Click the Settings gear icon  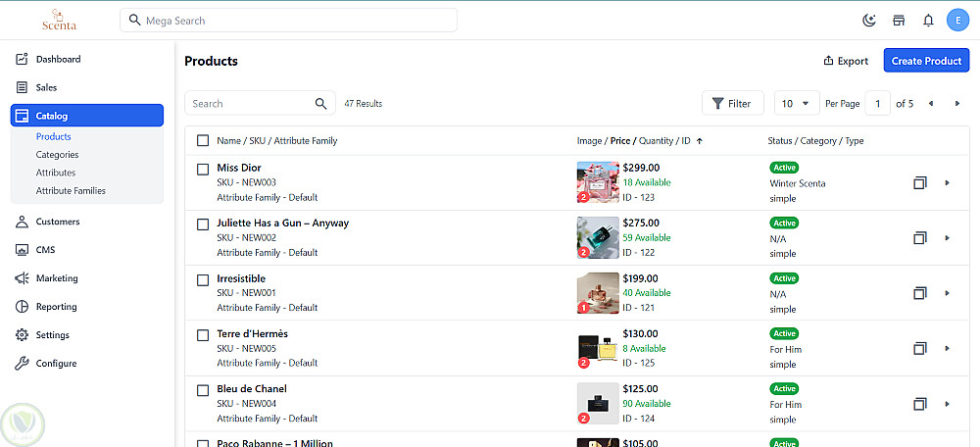22,335
